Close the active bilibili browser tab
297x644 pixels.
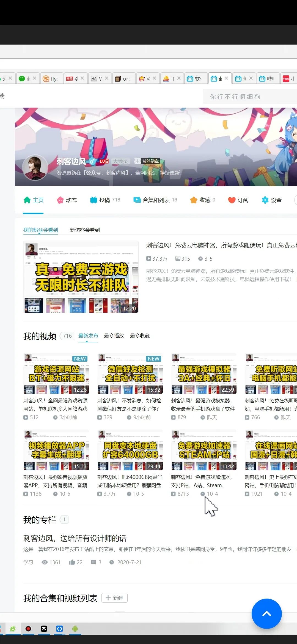click(226, 78)
